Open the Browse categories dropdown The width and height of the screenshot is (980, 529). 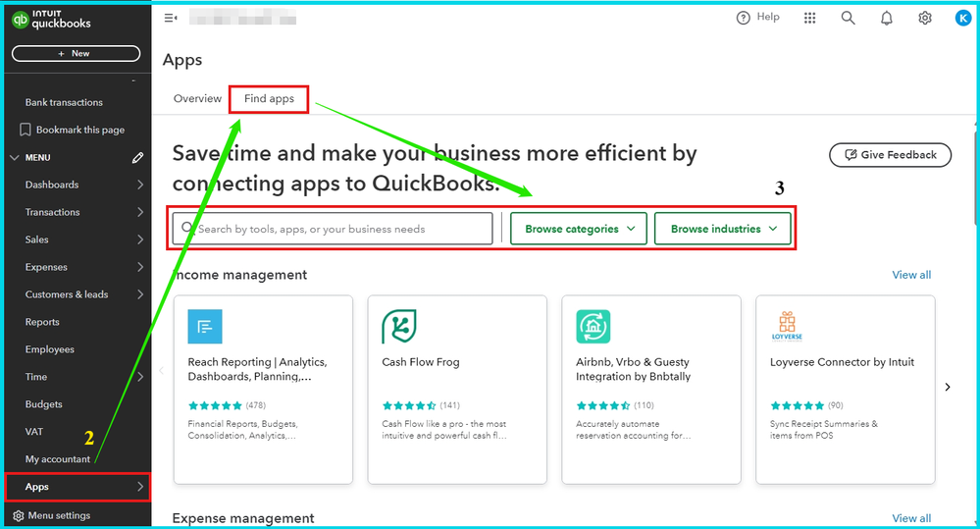(579, 229)
